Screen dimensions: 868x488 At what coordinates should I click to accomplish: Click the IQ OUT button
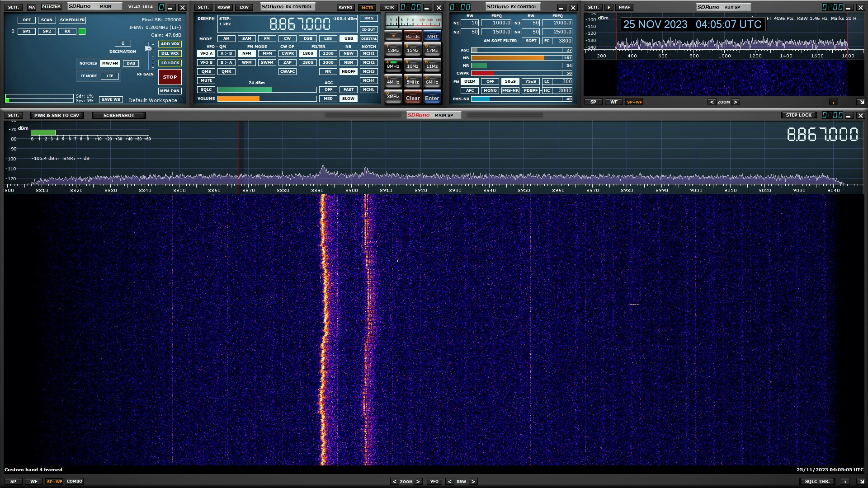click(369, 29)
